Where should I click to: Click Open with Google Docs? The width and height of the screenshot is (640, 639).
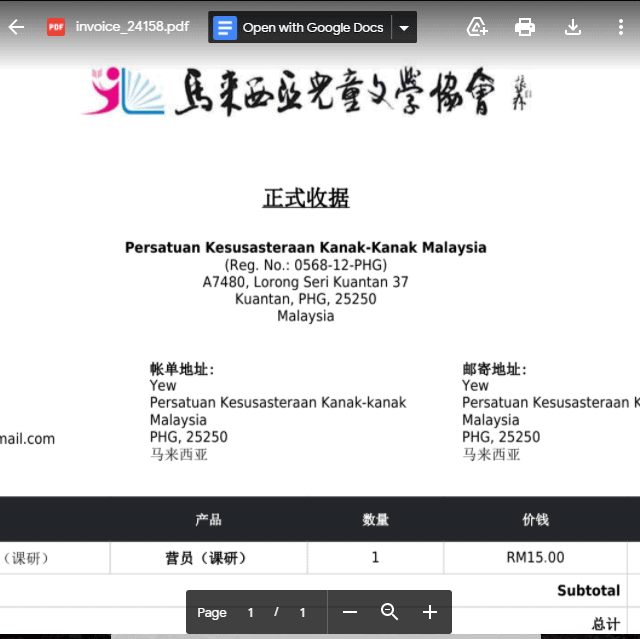312,28
